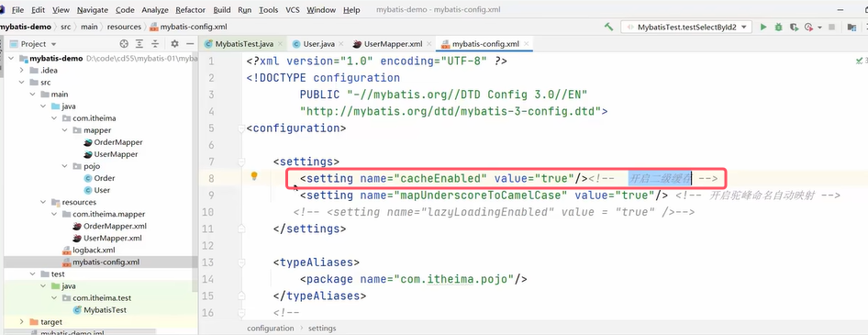Switch to the UserMapper.xml editor tab

pos(393,44)
